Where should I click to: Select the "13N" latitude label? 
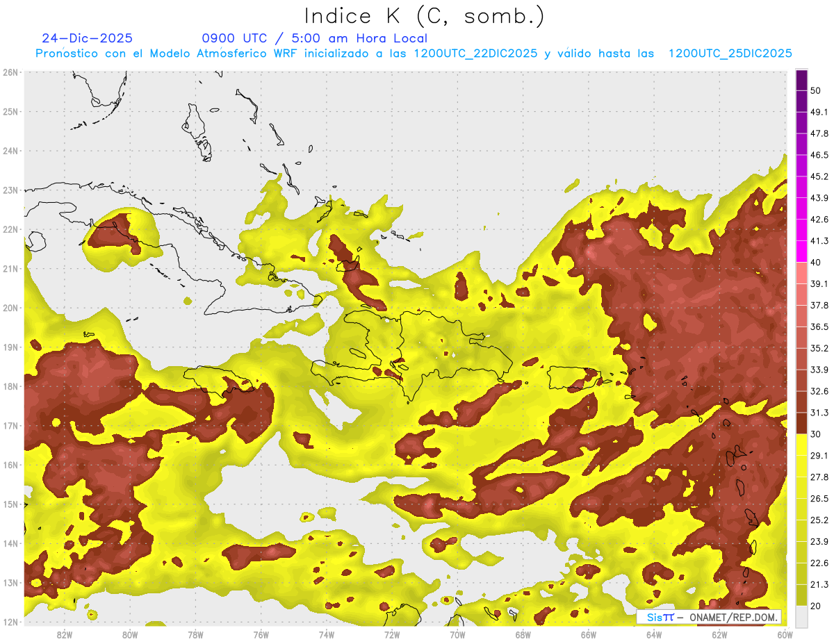pos(10,582)
